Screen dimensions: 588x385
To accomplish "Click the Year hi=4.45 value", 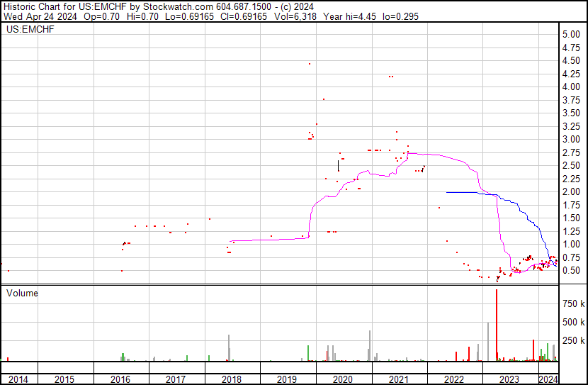I will 349,16.
